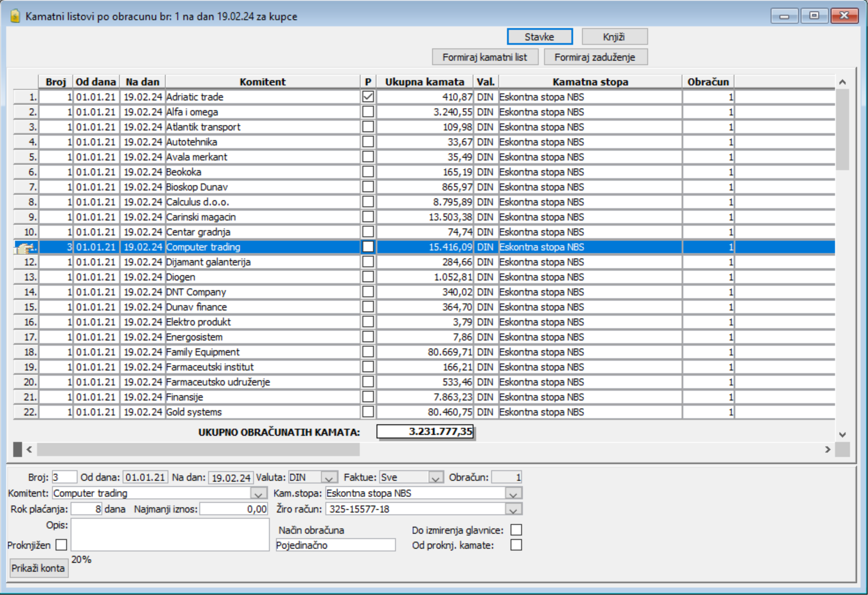Toggle Od proknj. kamate checkbox

coord(516,545)
